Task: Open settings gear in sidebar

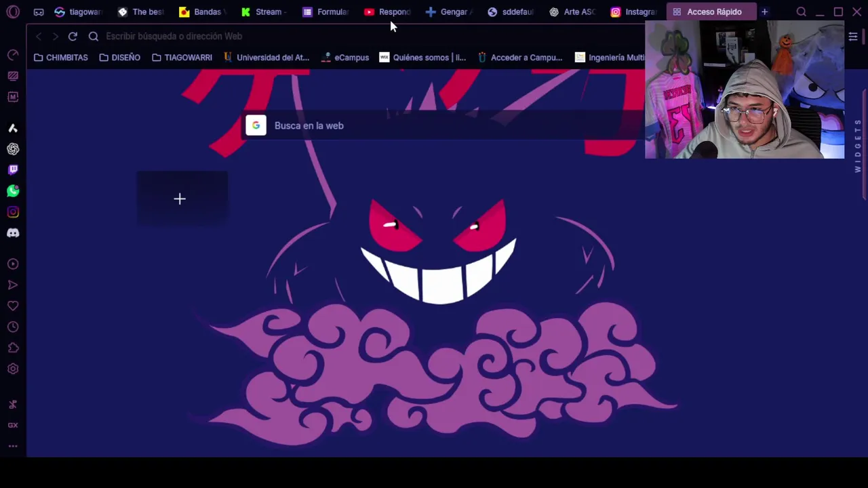Action: click(x=13, y=369)
